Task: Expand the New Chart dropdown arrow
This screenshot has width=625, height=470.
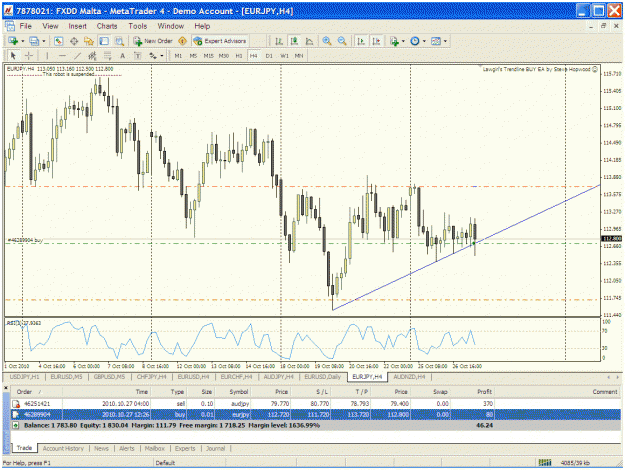Action: click(x=22, y=41)
